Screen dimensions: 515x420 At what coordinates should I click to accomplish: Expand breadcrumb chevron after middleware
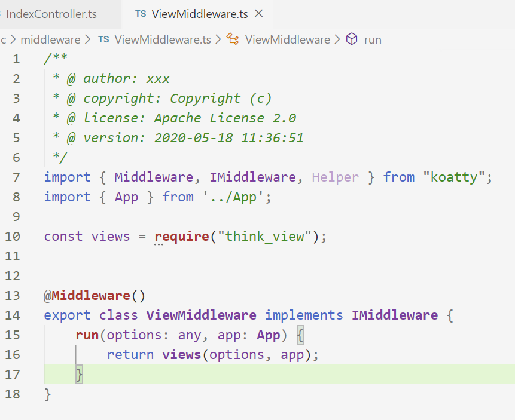point(87,39)
